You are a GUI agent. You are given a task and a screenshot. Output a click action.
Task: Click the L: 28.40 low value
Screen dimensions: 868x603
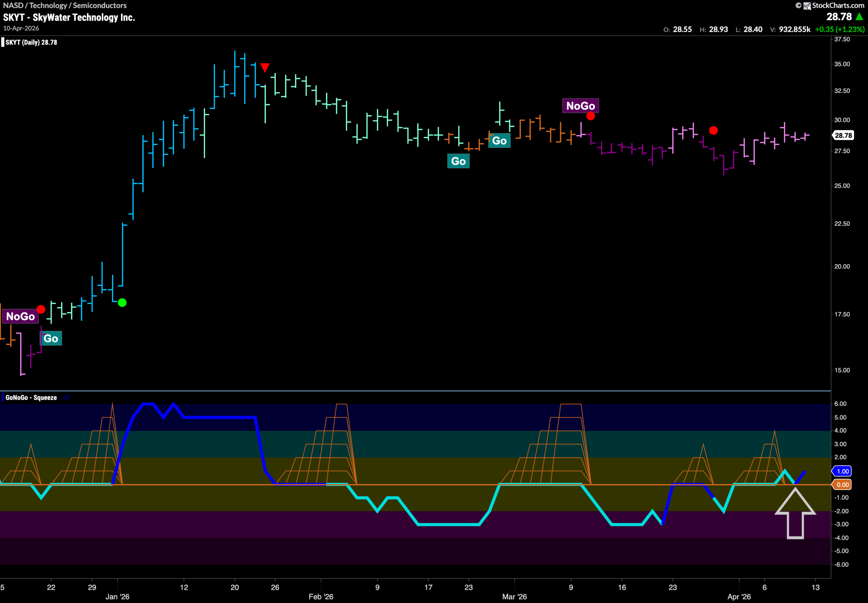[749, 30]
